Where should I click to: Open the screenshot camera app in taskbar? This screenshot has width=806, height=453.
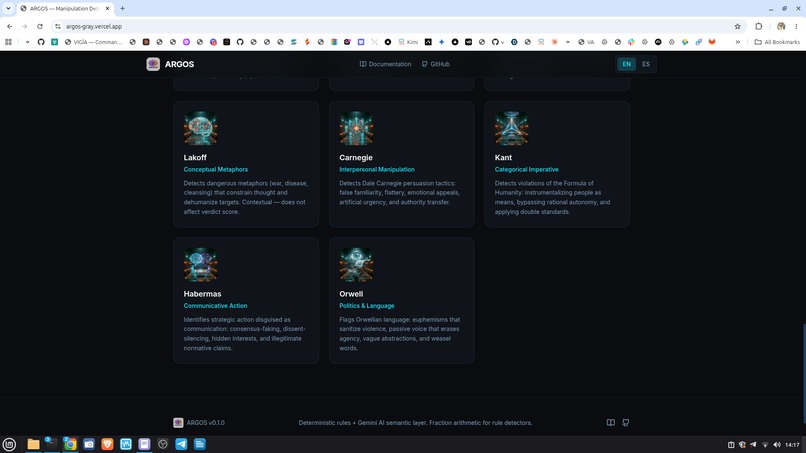(89, 444)
